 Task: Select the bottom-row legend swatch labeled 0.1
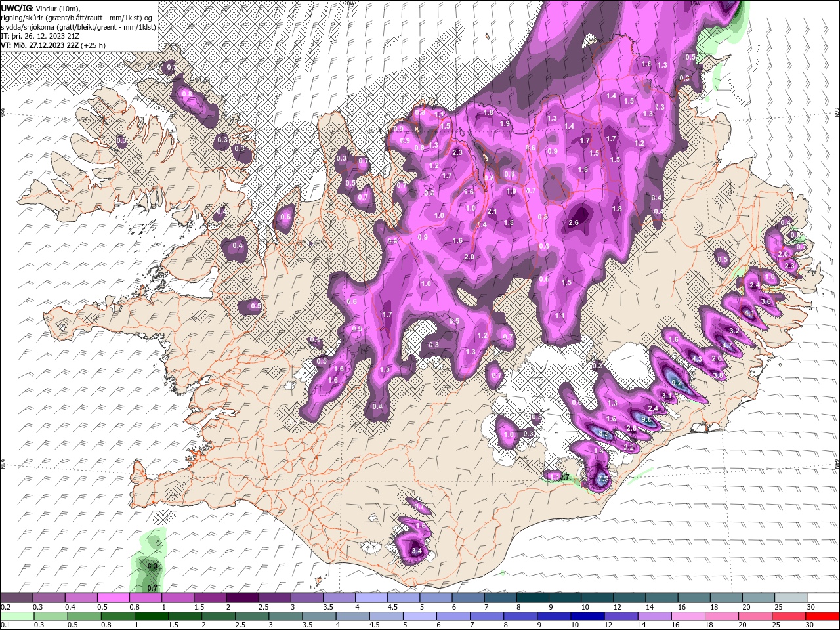point(16,616)
